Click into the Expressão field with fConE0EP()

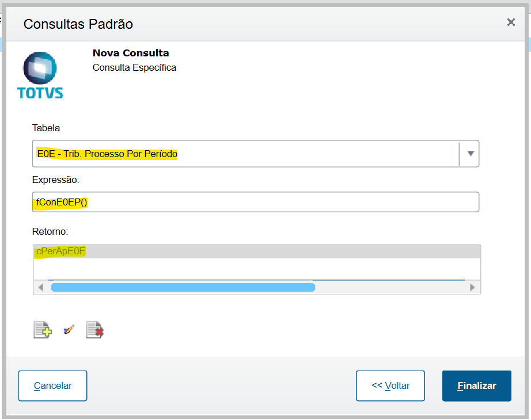click(256, 202)
